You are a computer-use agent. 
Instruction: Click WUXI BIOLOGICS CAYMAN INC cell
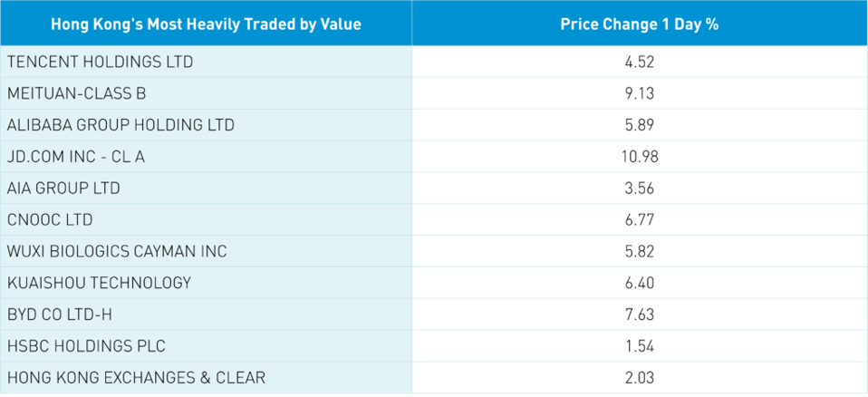tap(117, 251)
